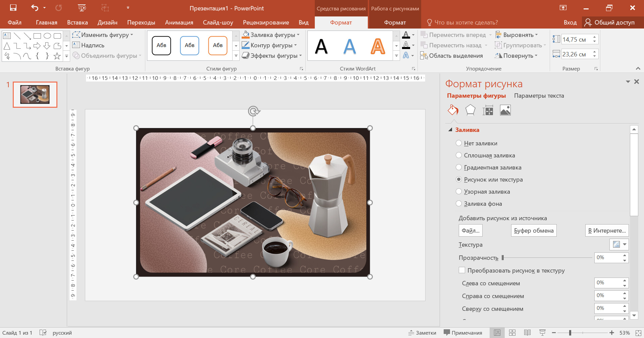The width and height of the screenshot is (644, 338).
Task: Enable 'Преобразовать рисунок в текстуру' checkbox
Action: tap(462, 271)
